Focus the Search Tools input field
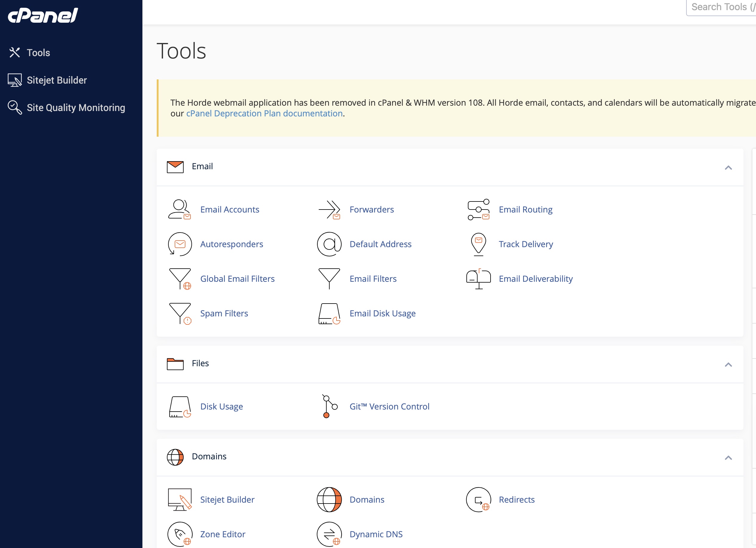The width and height of the screenshot is (756, 548). pos(721,7)
